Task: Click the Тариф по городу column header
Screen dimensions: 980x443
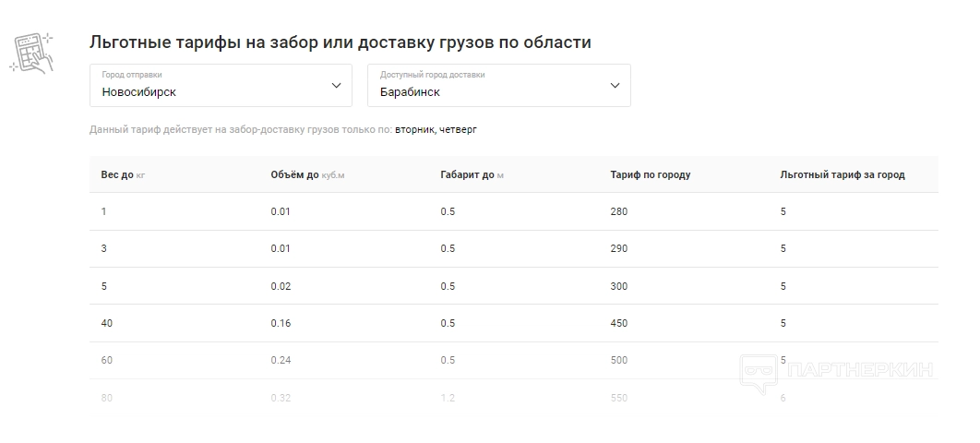Action: (650, 174)
